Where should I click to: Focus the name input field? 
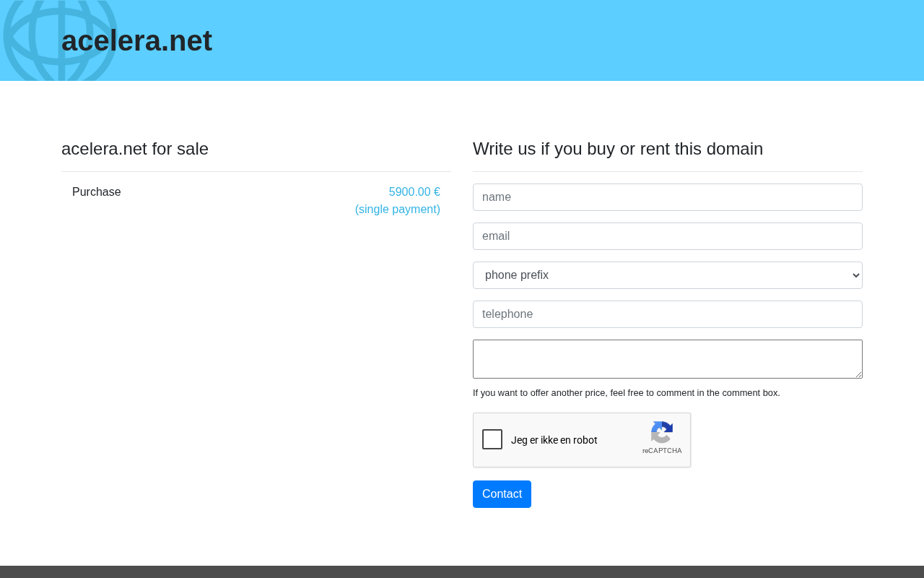[x=668, y=197]
